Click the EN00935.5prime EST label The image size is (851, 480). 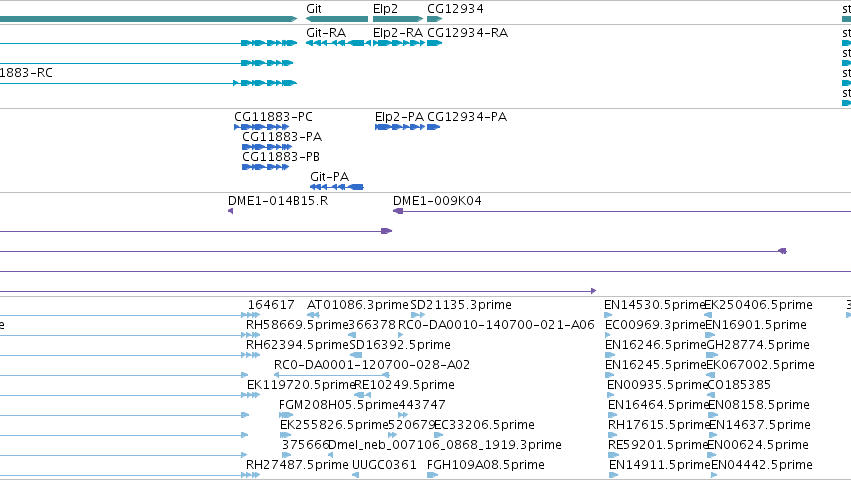click(657, 386)
